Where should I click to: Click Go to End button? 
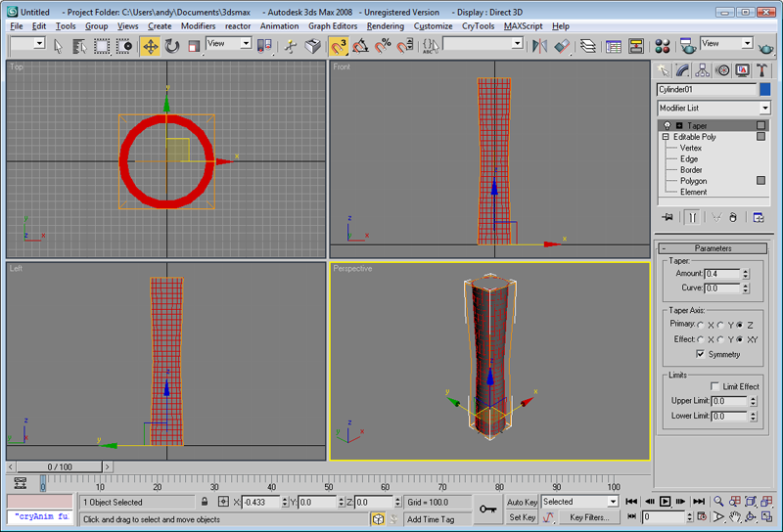pyautogui.click(x=700, y=501)
